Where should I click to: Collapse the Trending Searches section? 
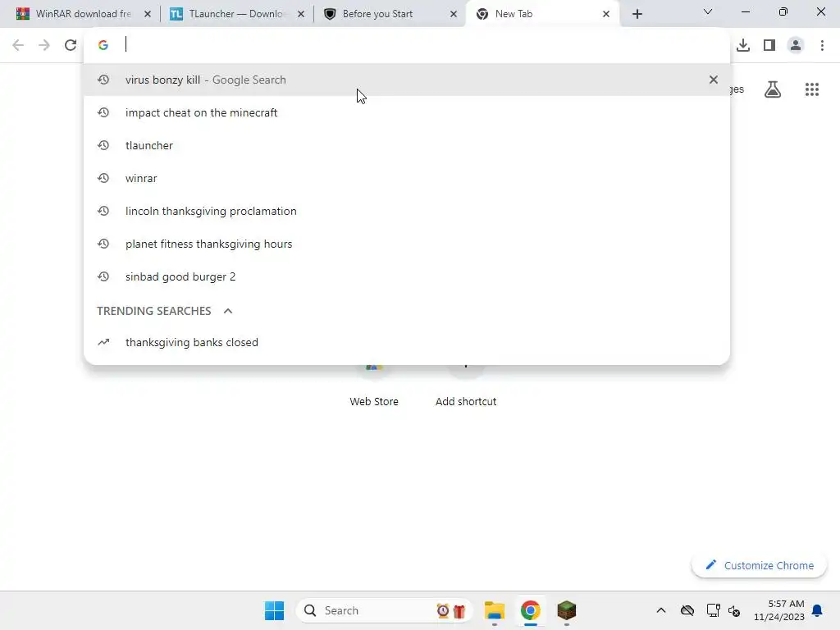tap(228, 311)
